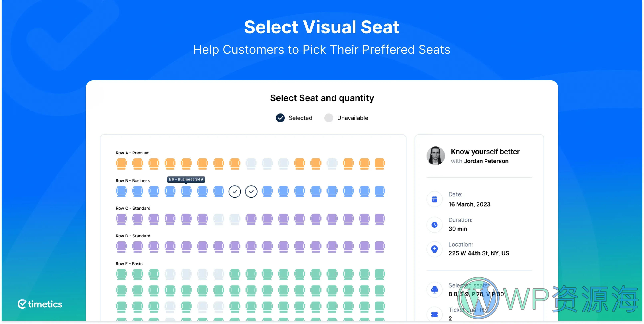644x324 pixels.
Task: Select the first blue seat in Row B
Action: (121, 191)
